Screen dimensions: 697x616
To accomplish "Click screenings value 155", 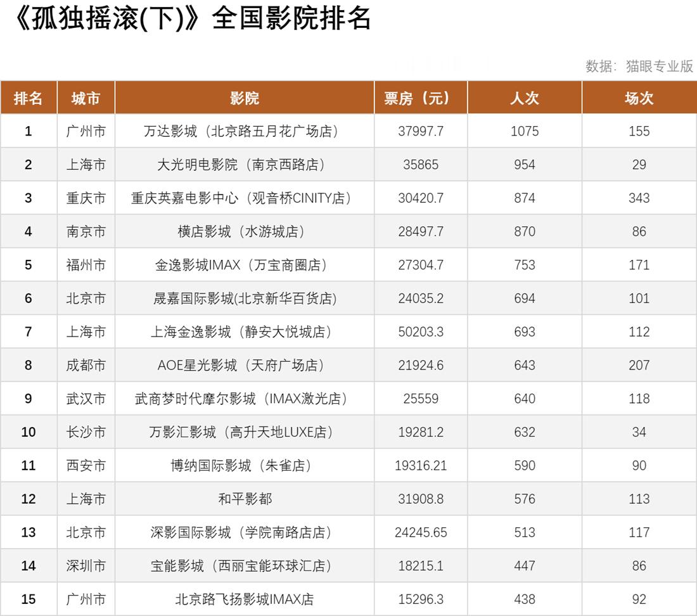I will (639, 131).
